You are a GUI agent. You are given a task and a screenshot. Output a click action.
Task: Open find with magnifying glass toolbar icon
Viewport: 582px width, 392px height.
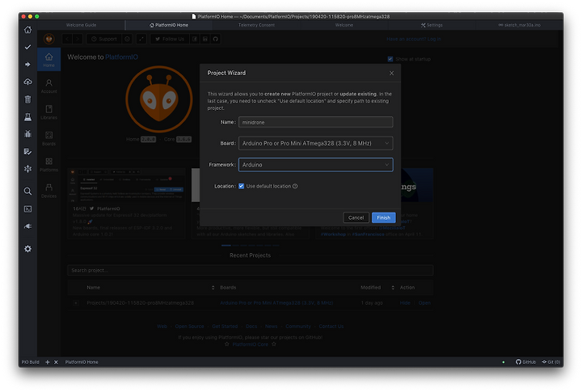[x=27, y=192]
